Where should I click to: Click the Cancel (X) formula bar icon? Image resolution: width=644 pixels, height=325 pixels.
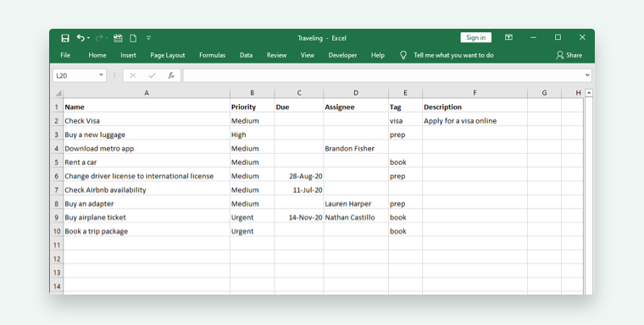point(133,75)
